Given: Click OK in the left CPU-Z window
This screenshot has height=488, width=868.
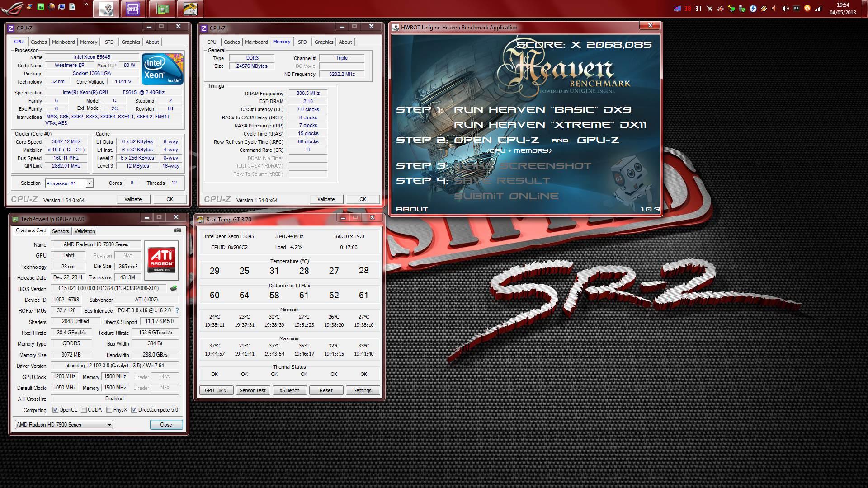Looking at the screenshot, I should pyautogui.click(x=170, y=199).
